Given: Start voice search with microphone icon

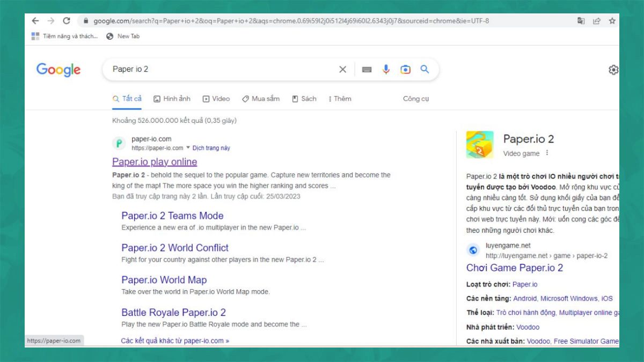Looking at the screenshot, I should (x=386, y=70).
